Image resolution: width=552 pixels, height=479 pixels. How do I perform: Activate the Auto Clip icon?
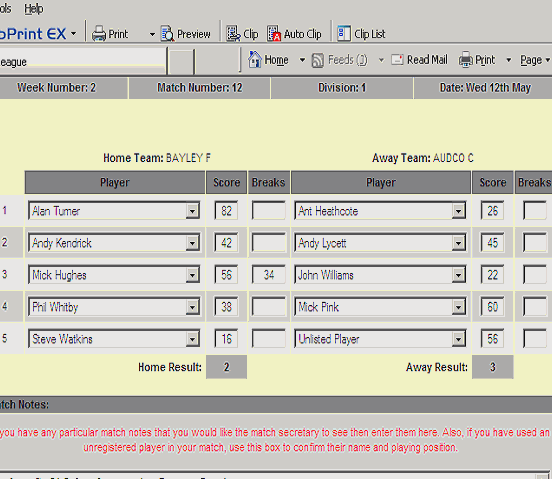(x=274, y=34)
